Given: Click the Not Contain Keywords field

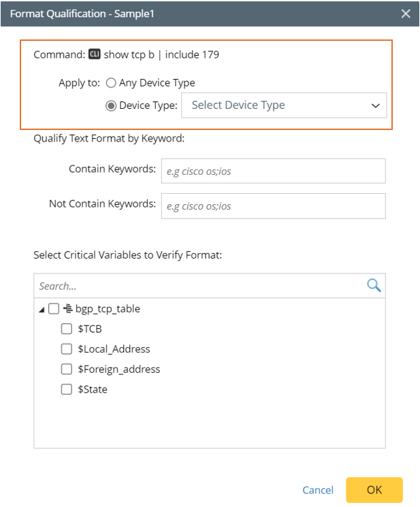Looking at the screenshot, I should tap(273, 206).
